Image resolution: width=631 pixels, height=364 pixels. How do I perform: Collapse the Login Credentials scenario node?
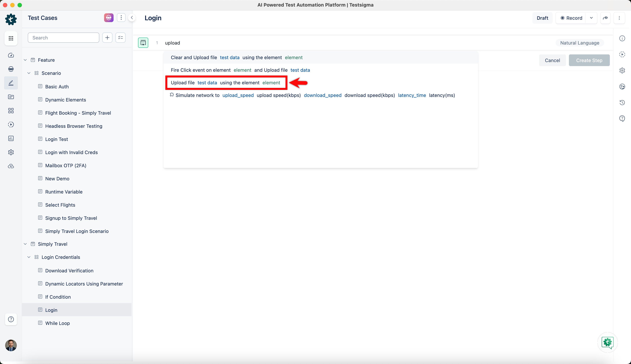pos(29,257)
